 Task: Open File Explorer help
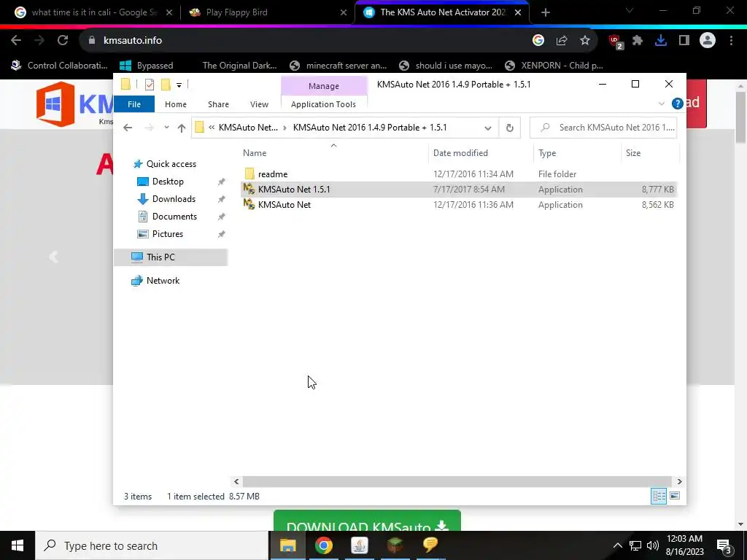point(677,104)
